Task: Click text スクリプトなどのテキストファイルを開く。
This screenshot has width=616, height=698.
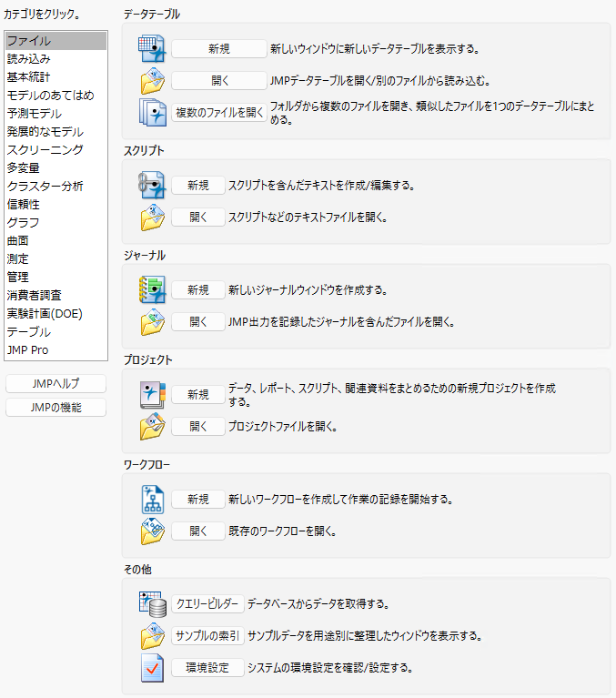Action: coord(308,217)
